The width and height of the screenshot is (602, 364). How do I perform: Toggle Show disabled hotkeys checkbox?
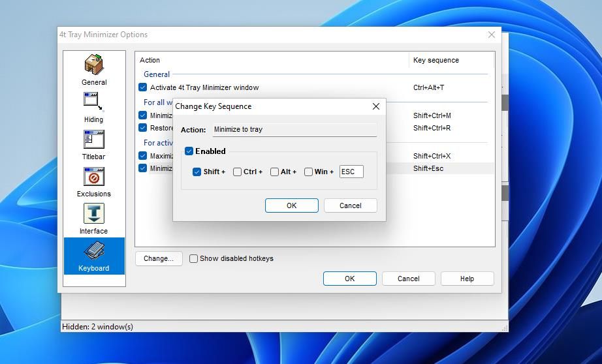tap(194, 258)
